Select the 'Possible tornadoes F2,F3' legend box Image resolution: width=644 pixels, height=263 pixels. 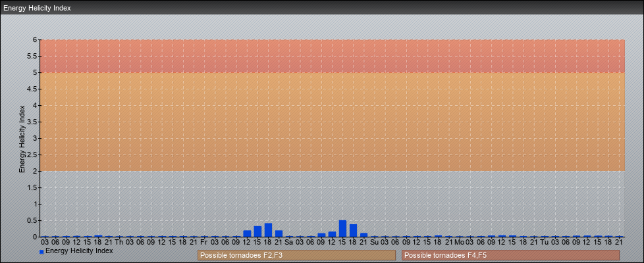coord(296,255)
